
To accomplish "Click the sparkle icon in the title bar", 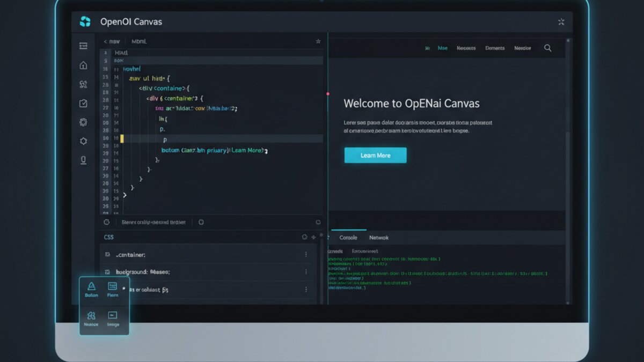I will point(561,21).
